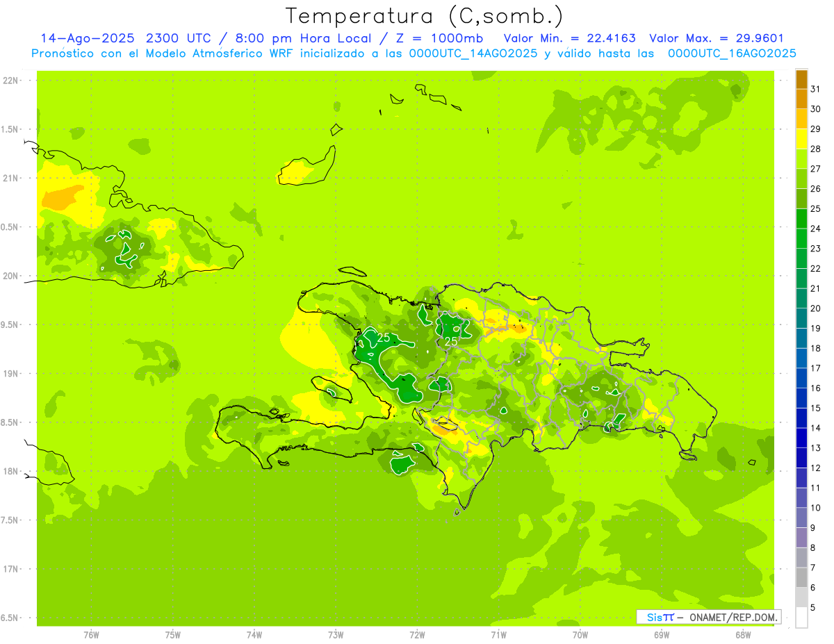Click the '17N' latitude axis label
This screenshot has width=834, height=644.
(x=10, y=569)
